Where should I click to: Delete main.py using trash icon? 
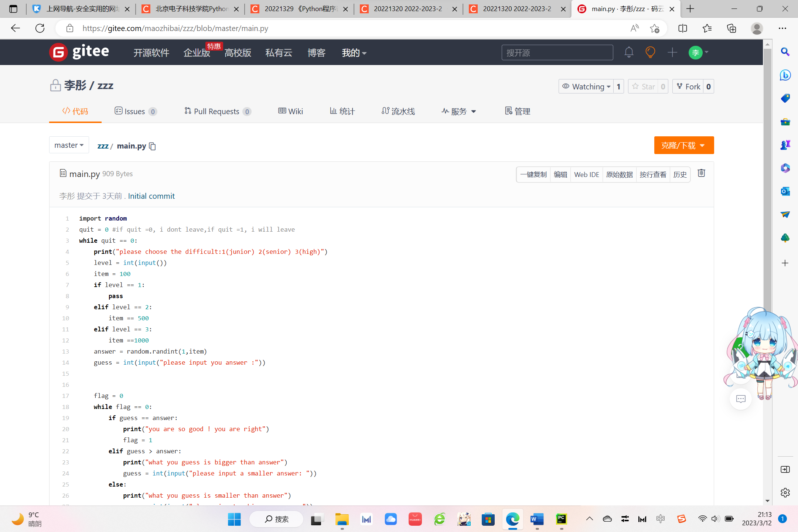click(x=701, y=173)
